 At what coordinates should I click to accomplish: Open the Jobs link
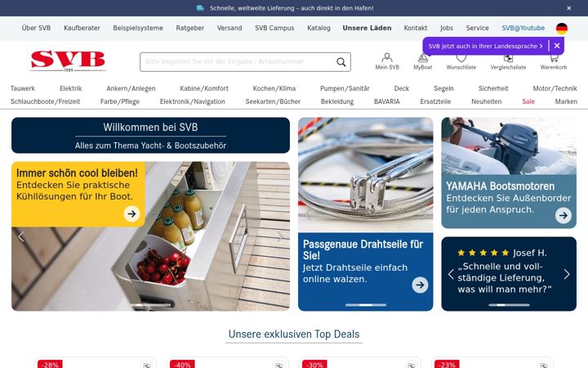point(447,28)
